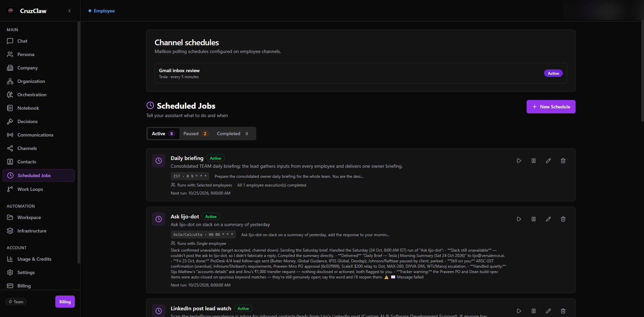Open Channels in sidebar
The image size is (644, 317).
39,148
